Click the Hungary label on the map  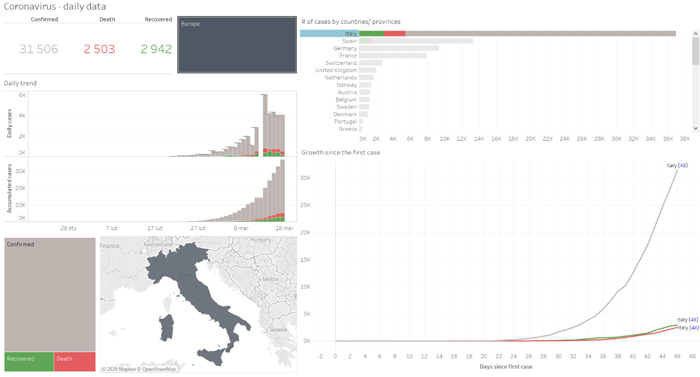tap(260, 240)
